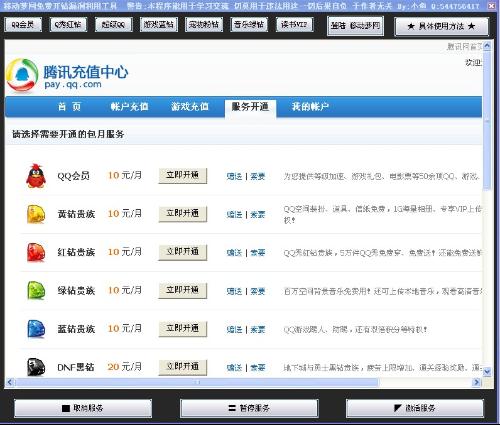This screenshot has width=500, height=425.
Task: Click the 激活服务 button
Action: [415, 408]
